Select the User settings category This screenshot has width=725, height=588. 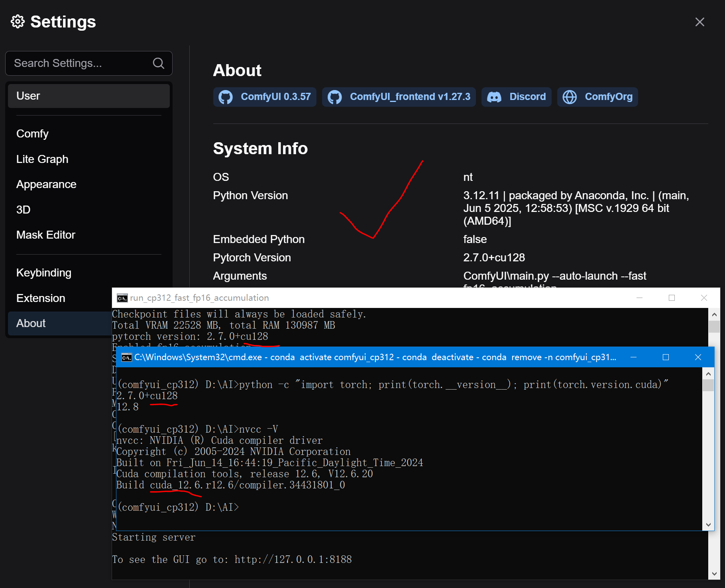[x=88, y=96]
